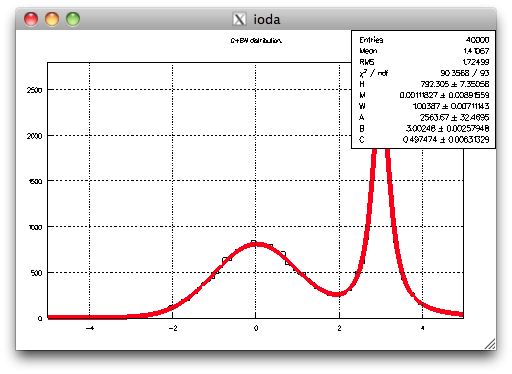
Task: Click the y-axis label 1000
Action: 35,227
